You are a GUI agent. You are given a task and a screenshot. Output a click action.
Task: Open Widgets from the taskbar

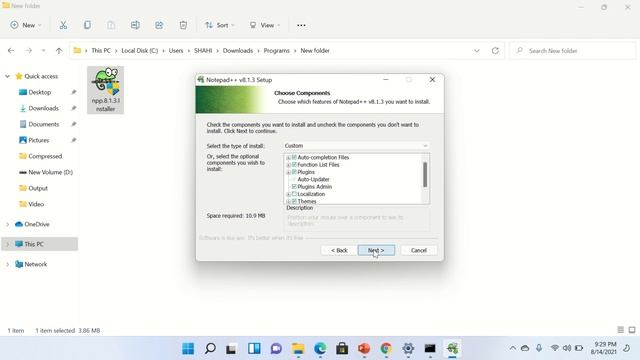(254, 348)
